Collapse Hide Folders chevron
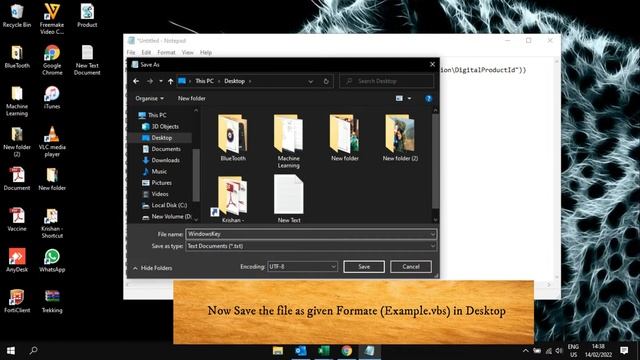Viewport: 640px width, 360px height. pos(136,268)
